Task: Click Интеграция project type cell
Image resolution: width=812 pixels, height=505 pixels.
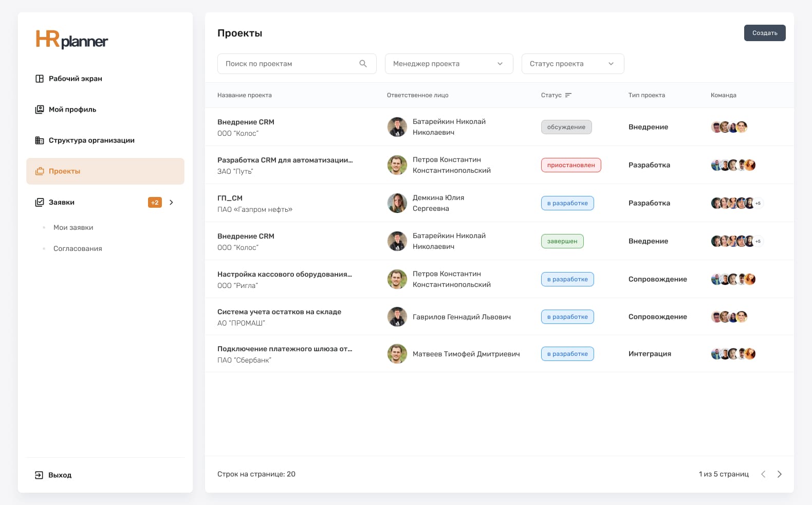Action: [x=650, y=354]
